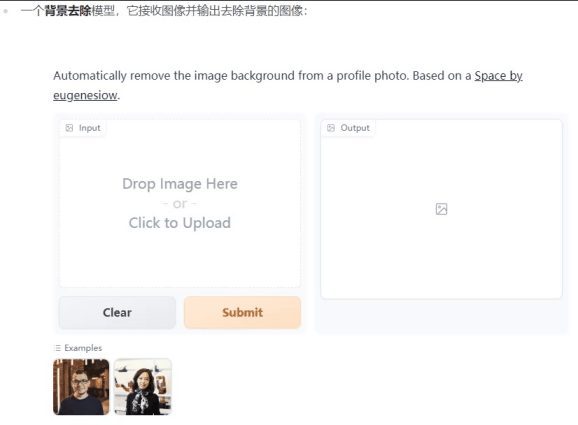Click the bold '背景去除' text
Screen dimensions: 578x425
pos(68,11)
